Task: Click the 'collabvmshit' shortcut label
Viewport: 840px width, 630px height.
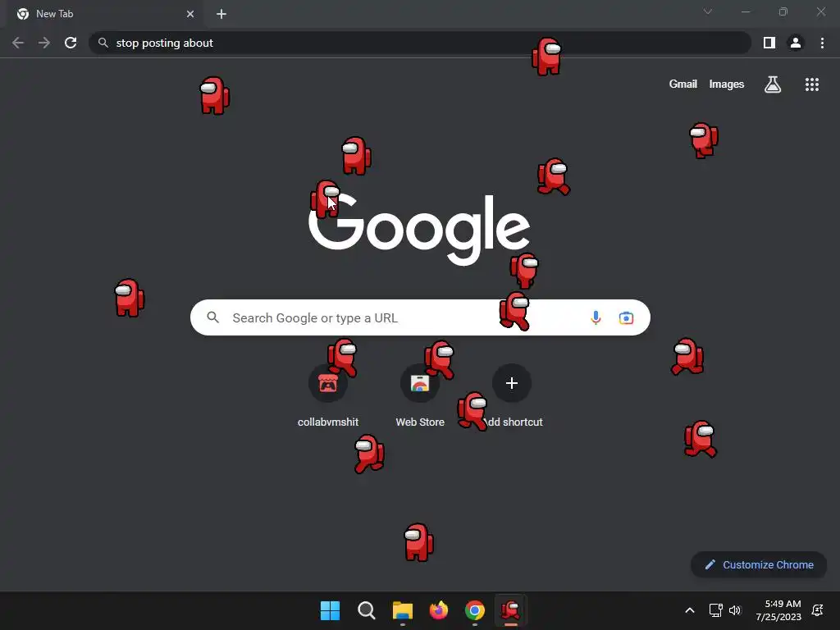Action: click(328, 422)
